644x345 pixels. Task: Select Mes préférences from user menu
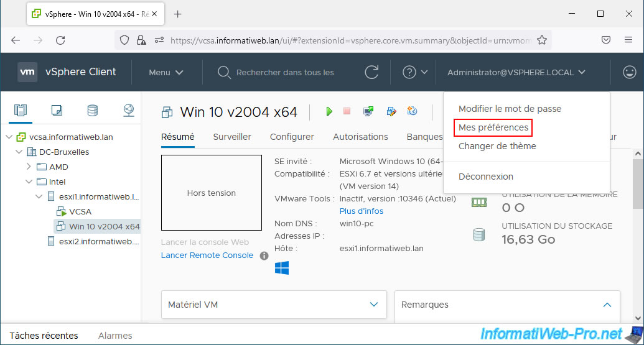pos(493,127)
